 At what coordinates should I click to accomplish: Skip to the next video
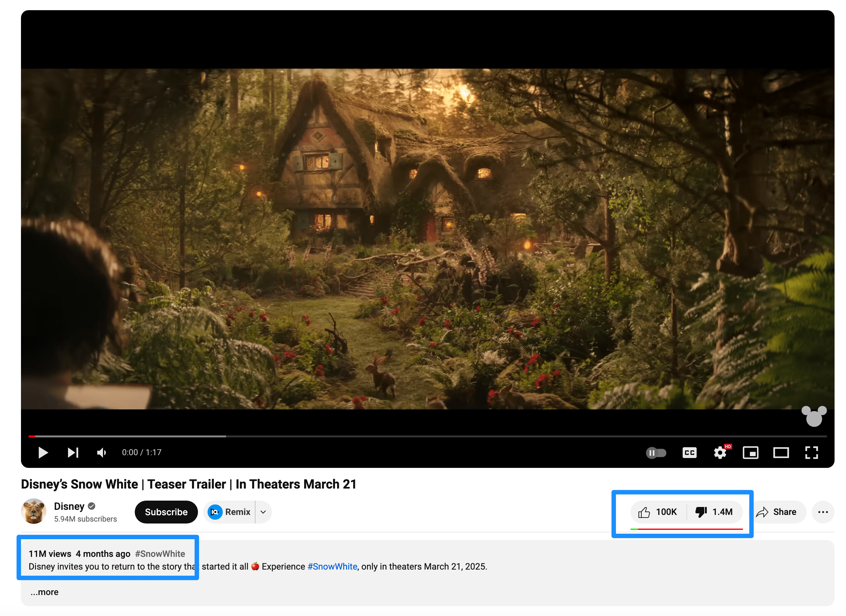[72, 453]
